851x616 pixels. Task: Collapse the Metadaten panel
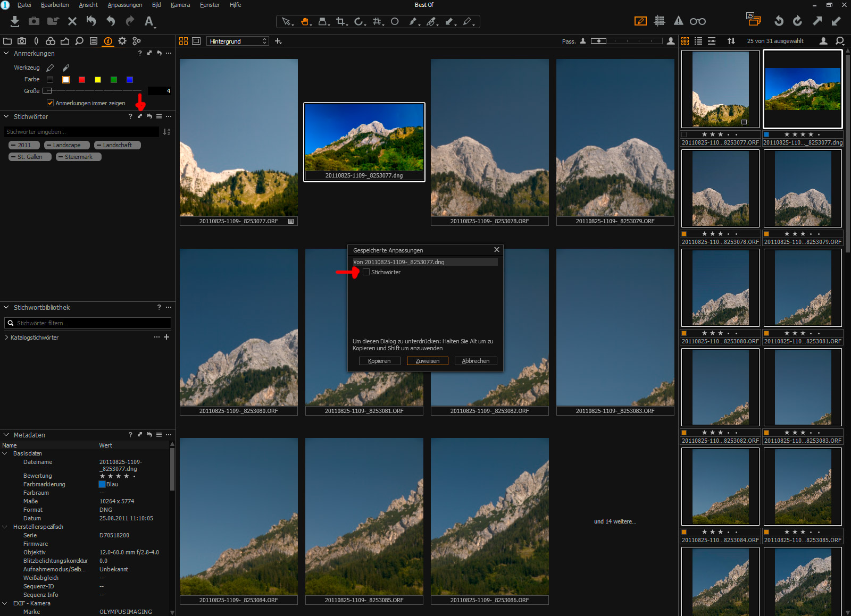6,435
